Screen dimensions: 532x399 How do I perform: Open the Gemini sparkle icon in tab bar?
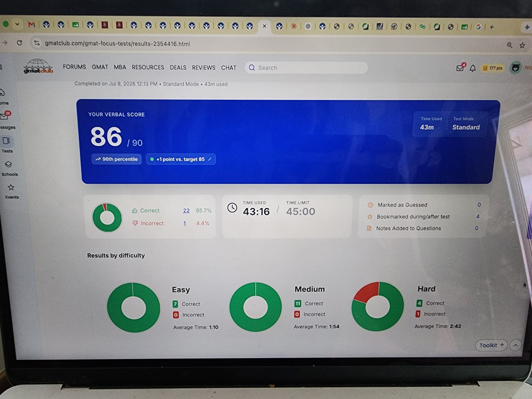coord(527,27)
